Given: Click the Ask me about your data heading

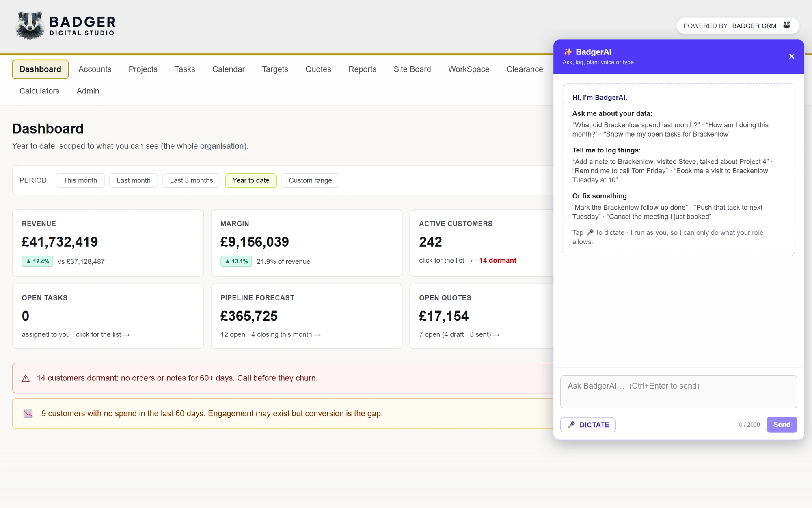Looking at the screenshot, I should coord(612,114).
